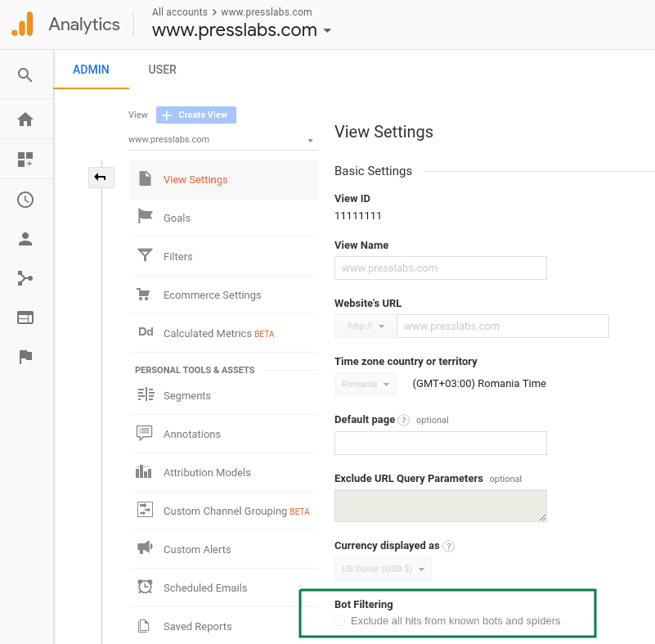Image resolution: width=655 pixels, height=644 pixels.
Task: Select the Goals flag icon
Action: click(x=146, y=218)
